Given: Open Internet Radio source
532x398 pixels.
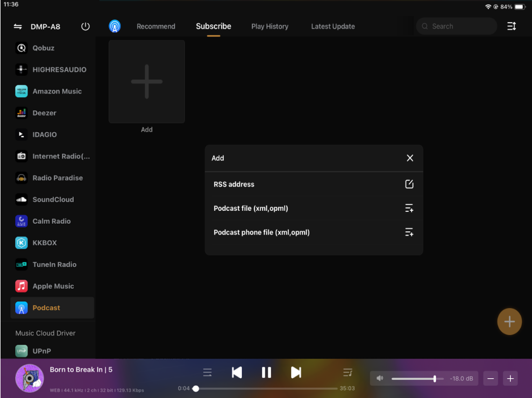Looking at the screenshot, I should coord(52,157).
